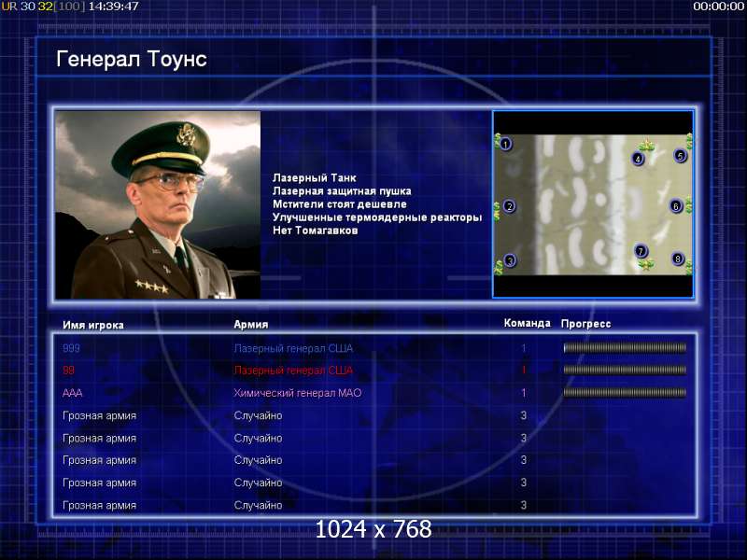Click start position marker 7 on minimap

point(641,251)
